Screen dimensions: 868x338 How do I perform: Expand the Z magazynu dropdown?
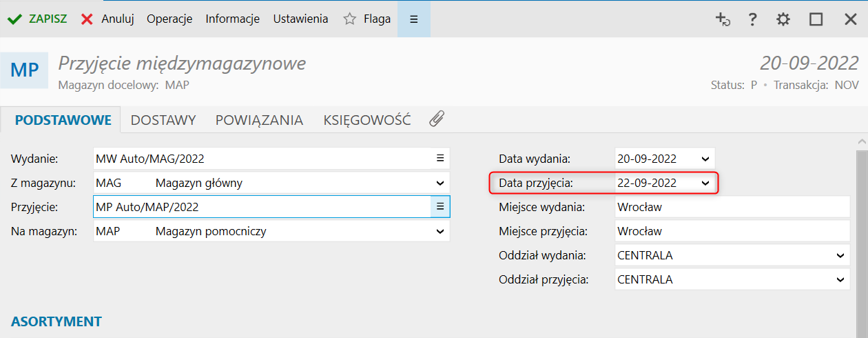coord(440,183)
